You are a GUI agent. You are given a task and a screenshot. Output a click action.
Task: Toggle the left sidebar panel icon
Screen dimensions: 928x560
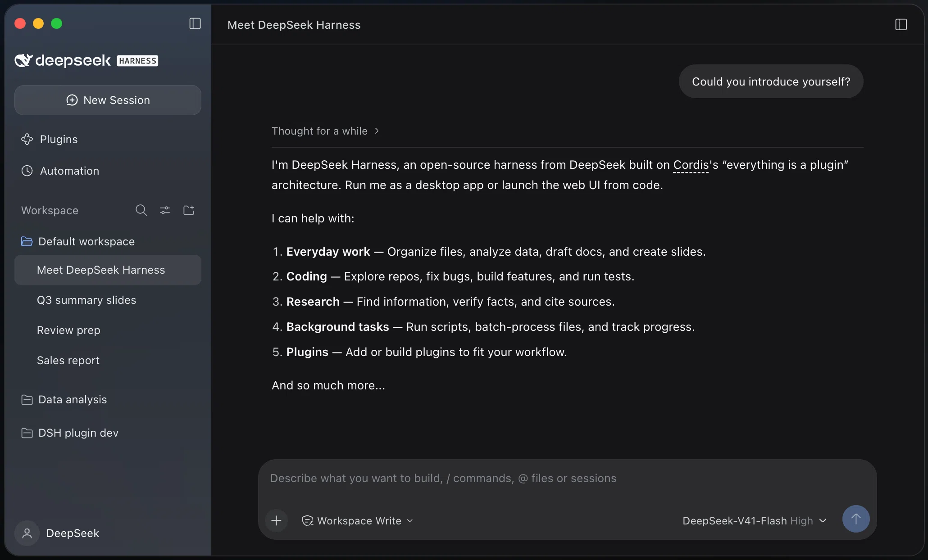tap(195, 23)
